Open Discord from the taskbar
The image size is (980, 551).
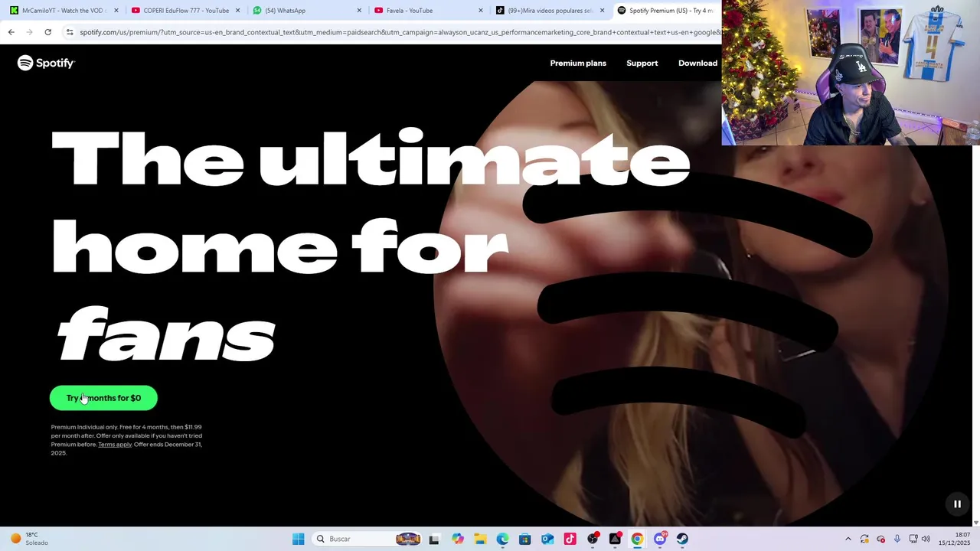point(660,539)
